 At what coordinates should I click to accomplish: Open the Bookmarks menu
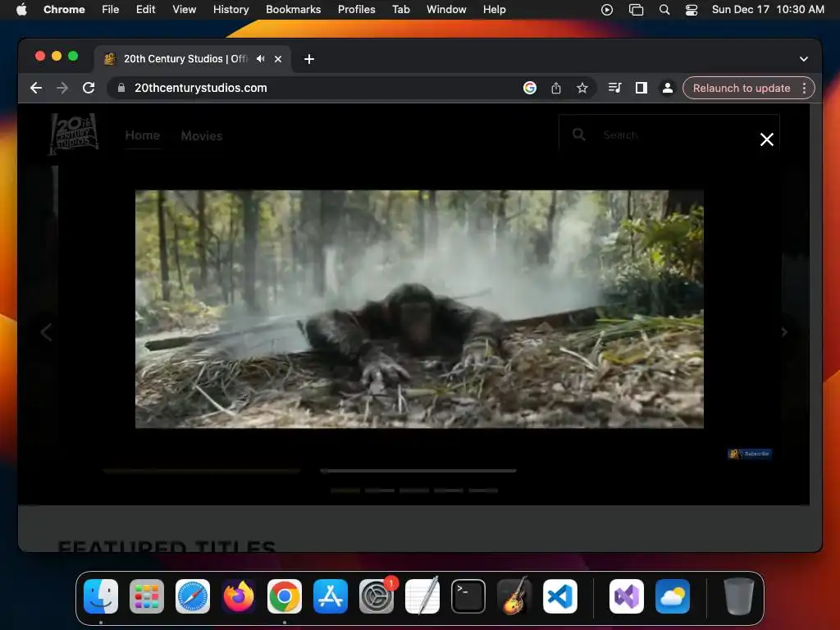click(x=294, y=10)
